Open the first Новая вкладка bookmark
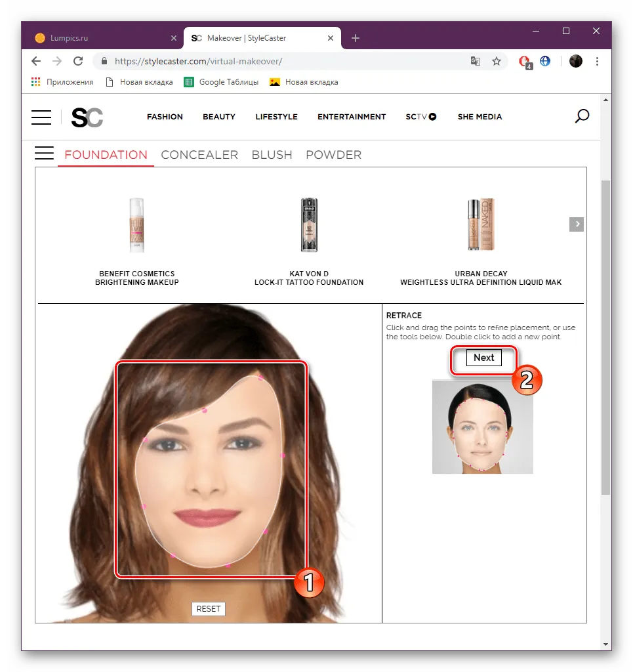The image size is (633, 672). 139,82
